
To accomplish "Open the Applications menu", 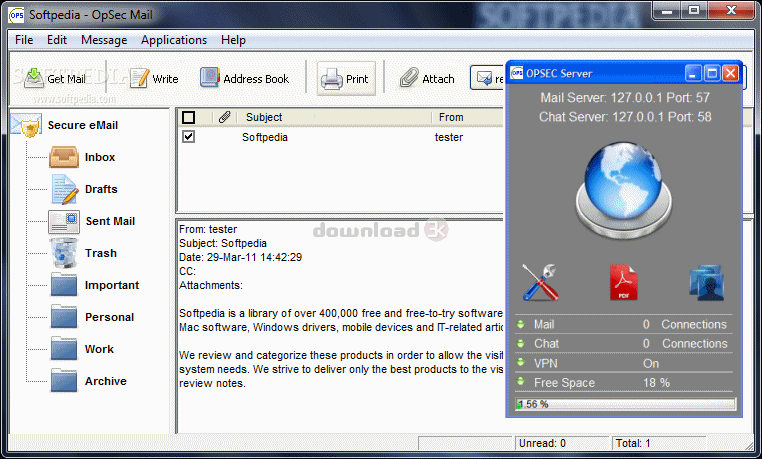I will 174,40.
